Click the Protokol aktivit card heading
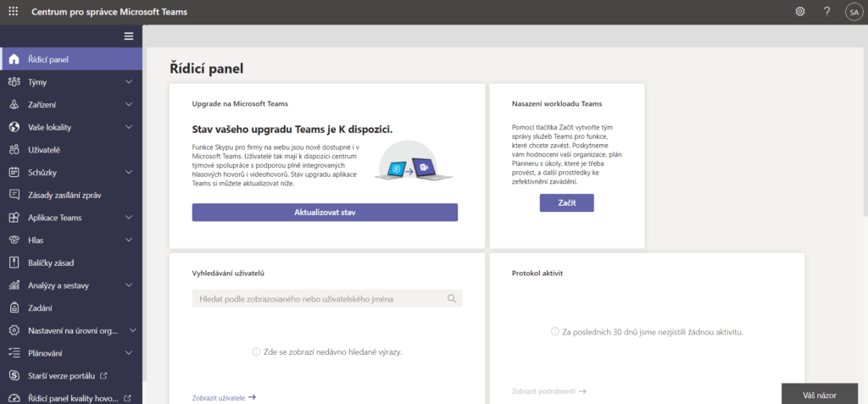Screen dimensions: 868x404 538,273
